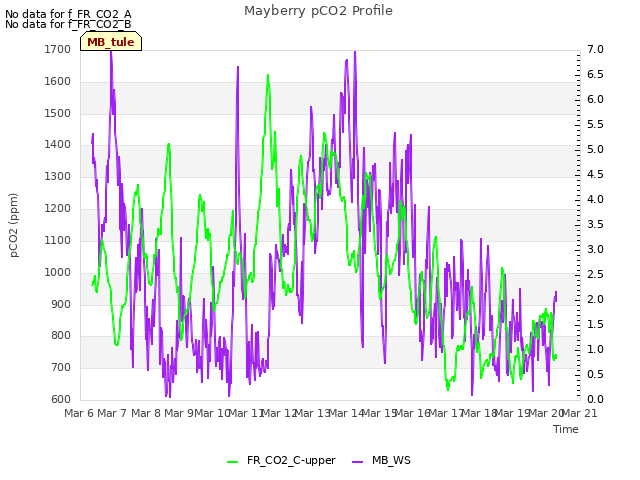Click the Time axis label

(566, 429)
